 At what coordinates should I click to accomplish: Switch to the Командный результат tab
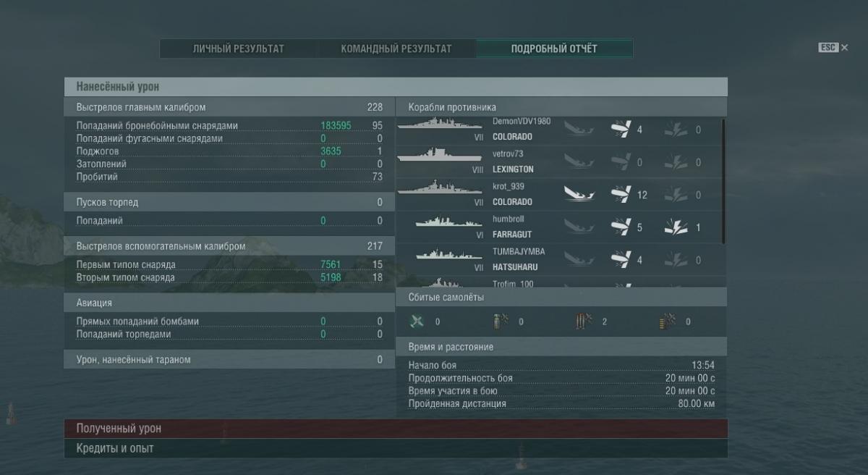(x=396, y=49)
